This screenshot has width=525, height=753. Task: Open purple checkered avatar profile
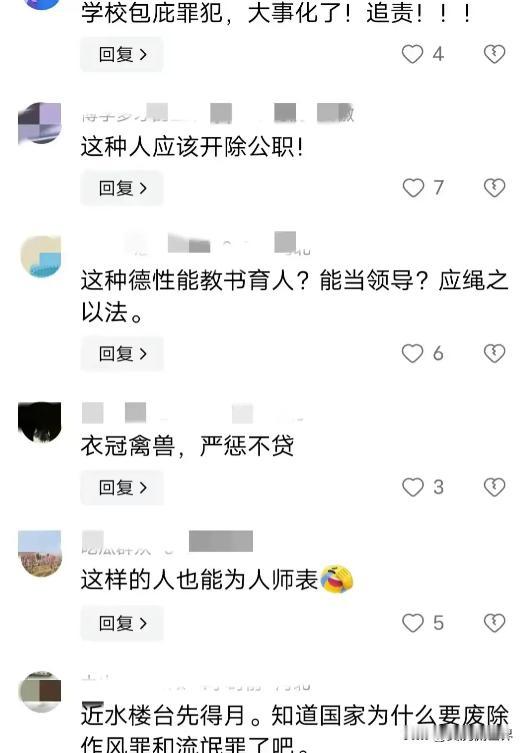(x=40, y=123)
